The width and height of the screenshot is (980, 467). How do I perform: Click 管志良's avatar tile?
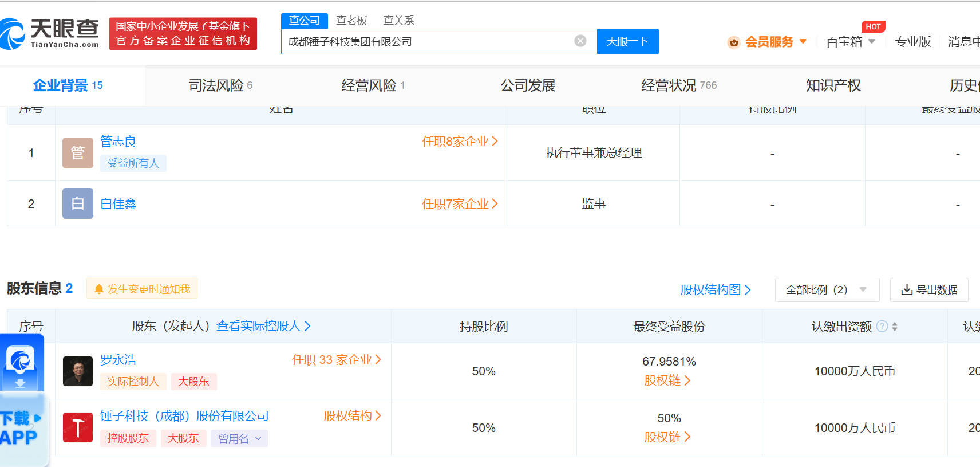78,153
